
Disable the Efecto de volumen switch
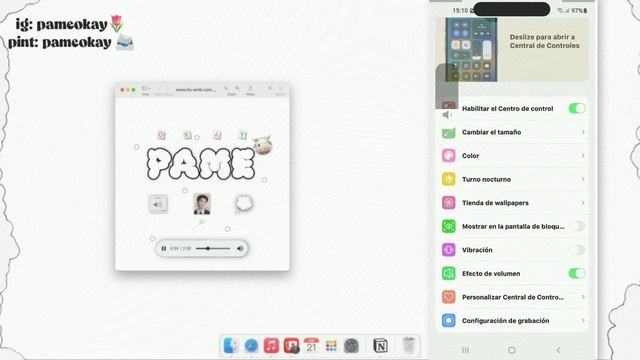coord(577,273)
